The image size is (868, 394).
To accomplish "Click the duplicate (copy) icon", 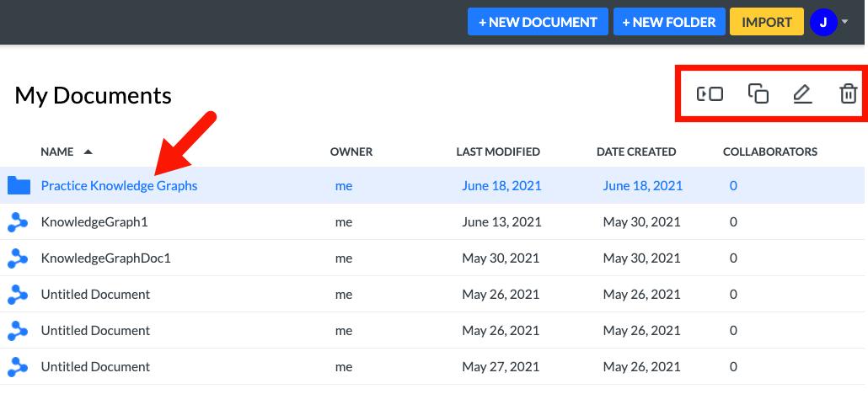I will 758,93.
